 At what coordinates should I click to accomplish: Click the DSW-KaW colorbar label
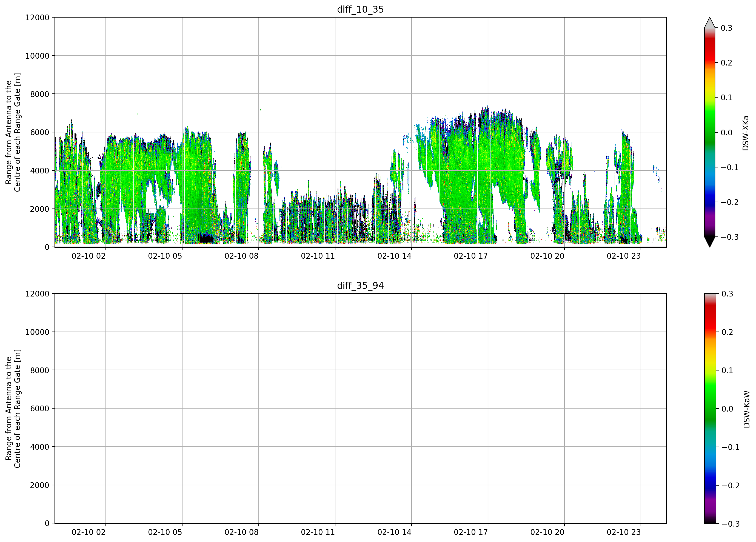point(746,409)
